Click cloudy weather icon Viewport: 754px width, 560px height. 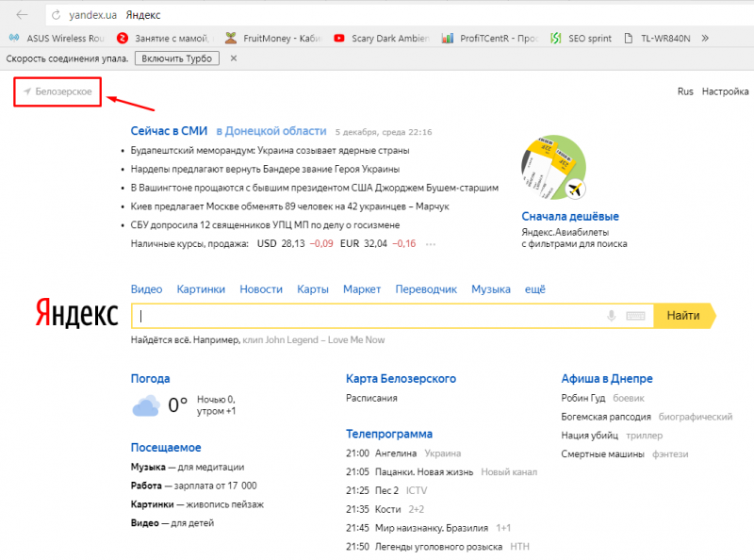[146, 405]
